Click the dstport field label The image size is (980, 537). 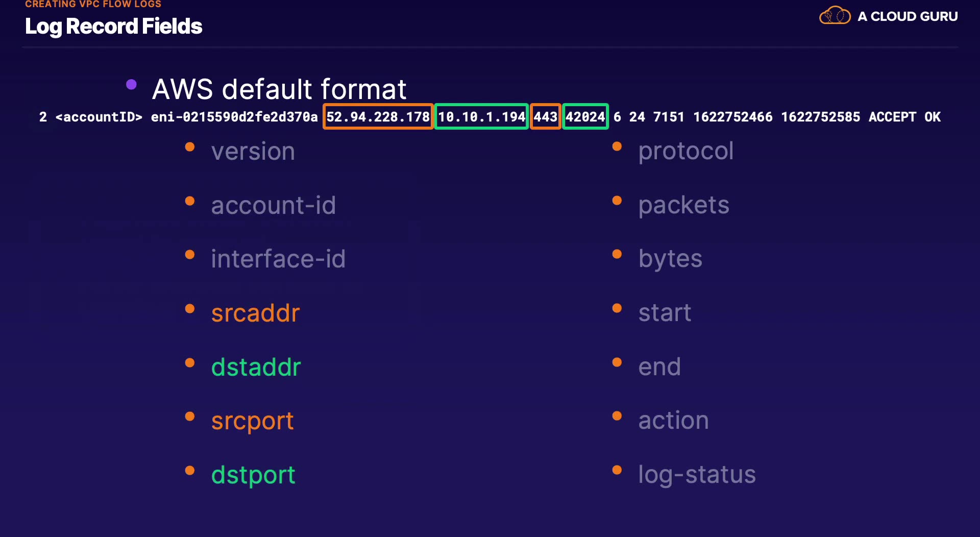point(253,475)
